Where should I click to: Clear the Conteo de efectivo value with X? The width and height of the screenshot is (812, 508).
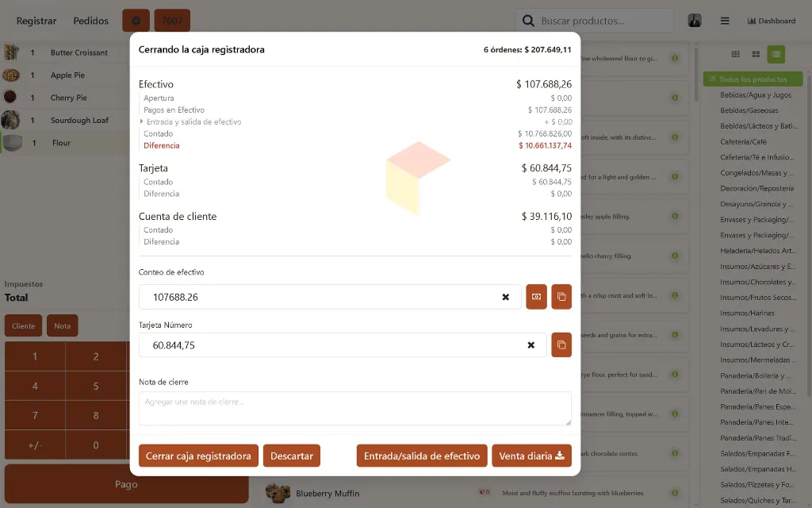tap(505, 297)
